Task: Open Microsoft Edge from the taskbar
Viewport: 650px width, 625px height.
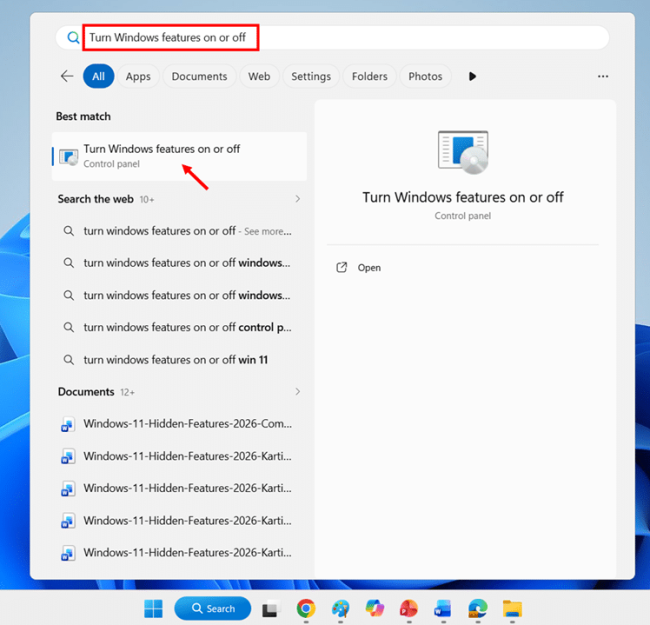Action: point(478,608)
